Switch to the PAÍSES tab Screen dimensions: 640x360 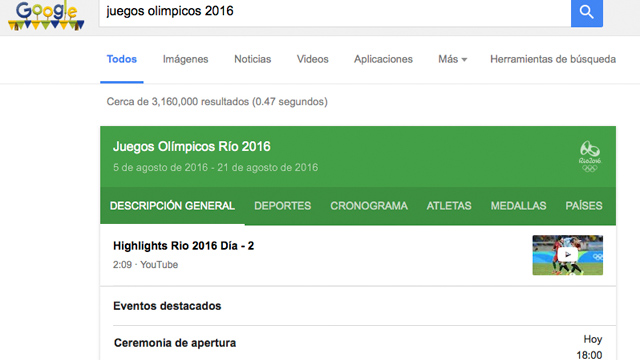(x=584, y=206)
